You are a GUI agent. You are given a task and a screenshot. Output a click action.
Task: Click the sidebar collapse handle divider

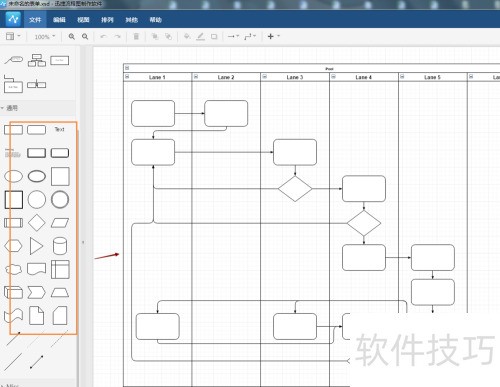(83, 242)
